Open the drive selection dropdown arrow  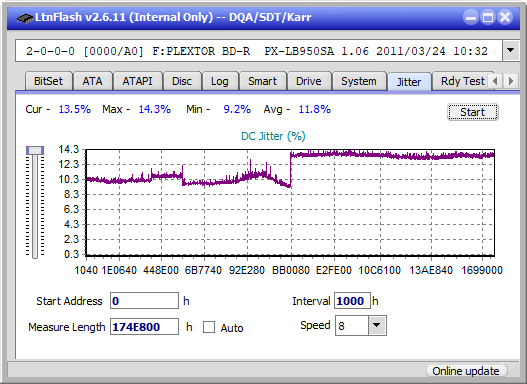click(x=511, y=51)
